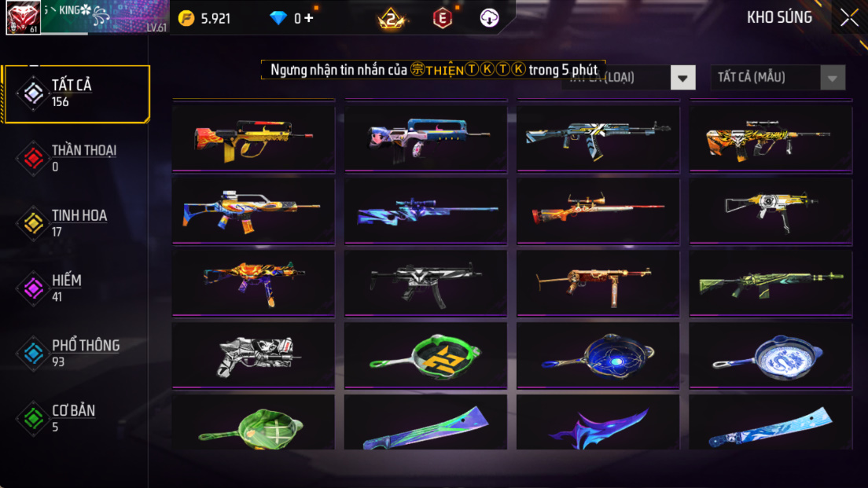Open the gold rank badge icon

click(x=391, y=19)
